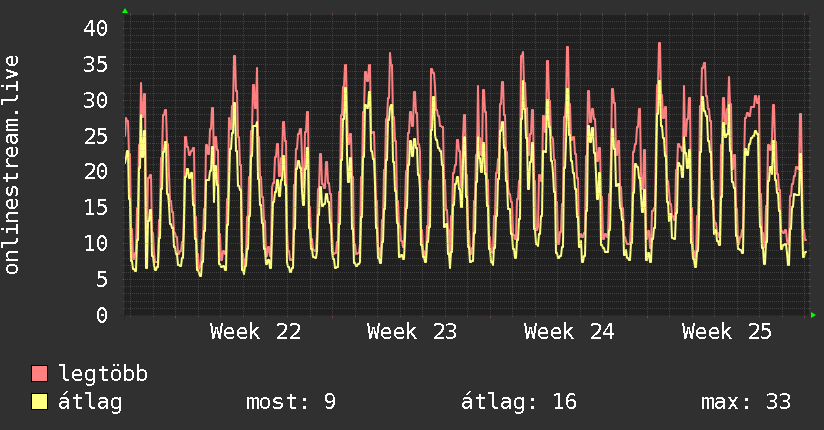Click the green arrow atop the y-axis
The image size is (824, 430).
125,11
